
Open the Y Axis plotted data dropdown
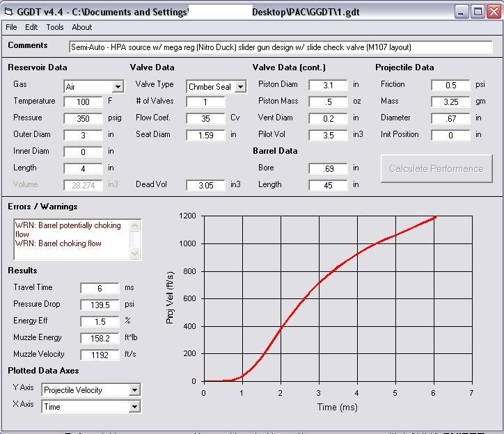click(134, 390)
